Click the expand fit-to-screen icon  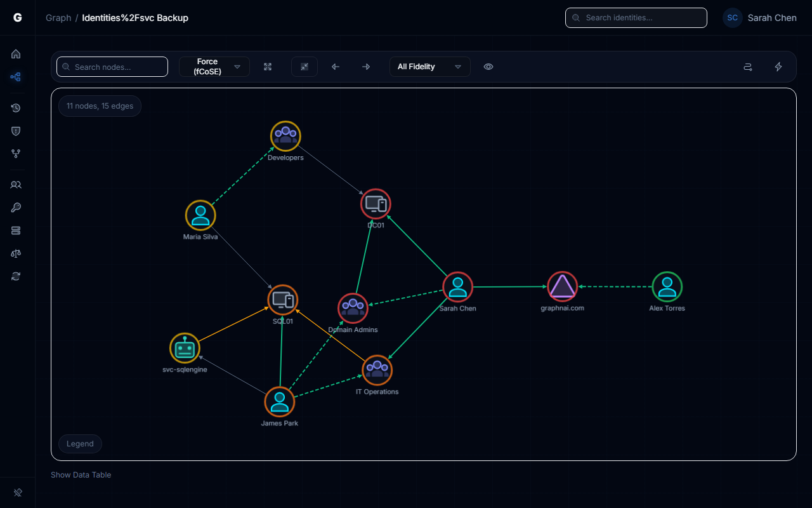click(x=268, y=67)
